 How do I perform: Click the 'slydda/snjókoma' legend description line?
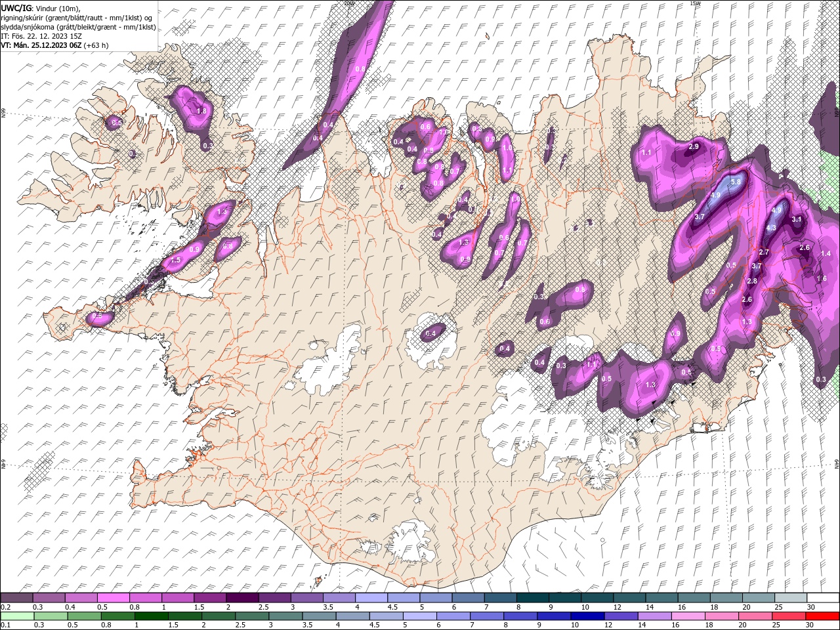[78, 27]
